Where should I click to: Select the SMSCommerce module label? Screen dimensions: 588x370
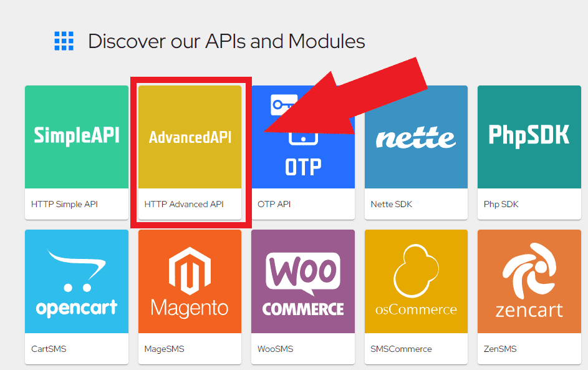pyautogui.click(x=402, y=349)
